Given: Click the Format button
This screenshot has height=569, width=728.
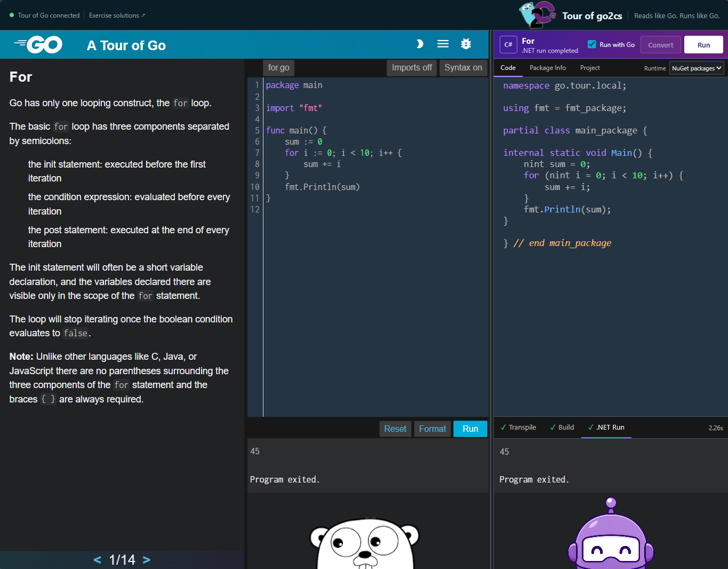Looking at the screenshot, I should point(433,429).
